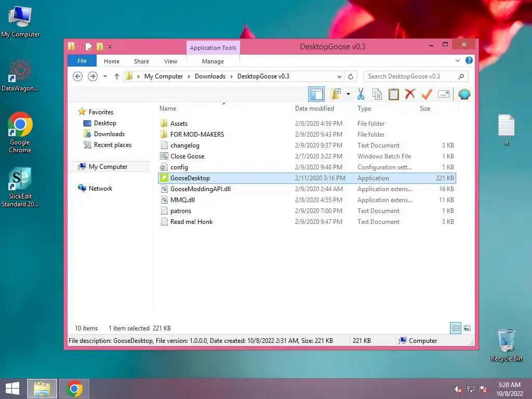Click the red X Delete icon
This screenshot has height=399, width=532.
(410, 94)
